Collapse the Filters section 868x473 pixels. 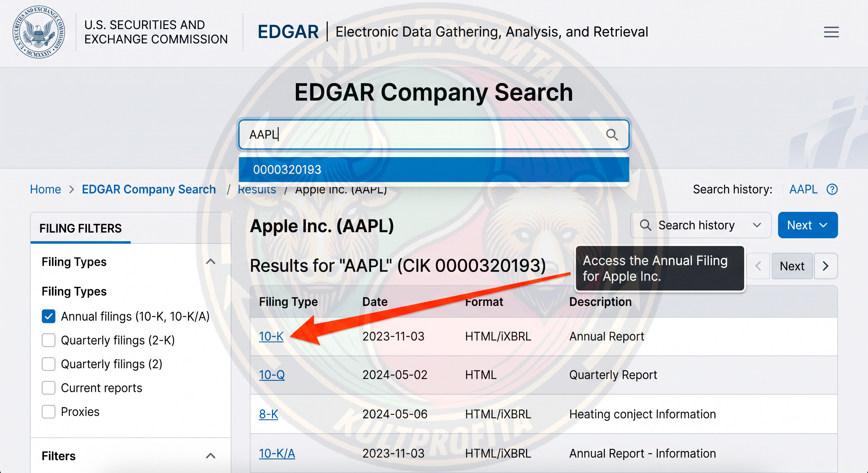(211, 456)
